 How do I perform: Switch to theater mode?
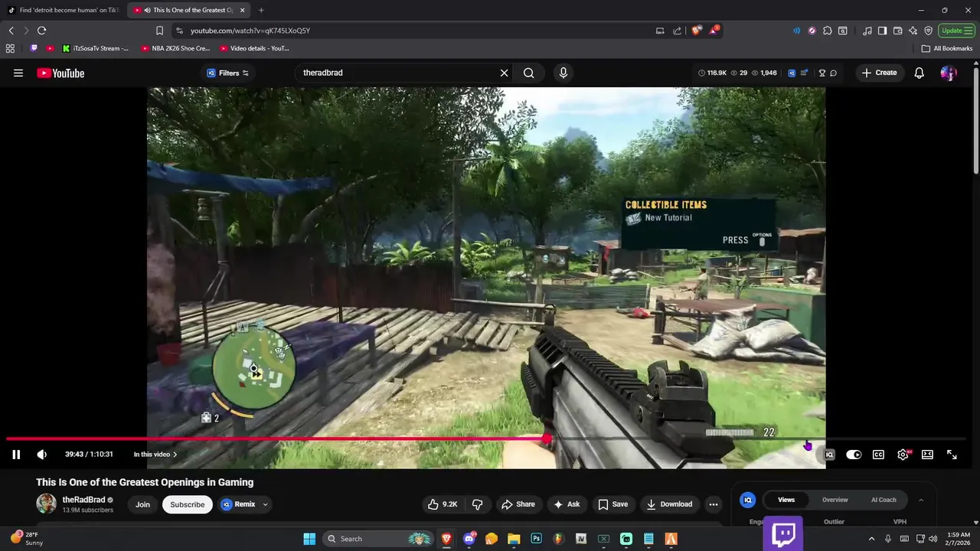tap(927, 455)
